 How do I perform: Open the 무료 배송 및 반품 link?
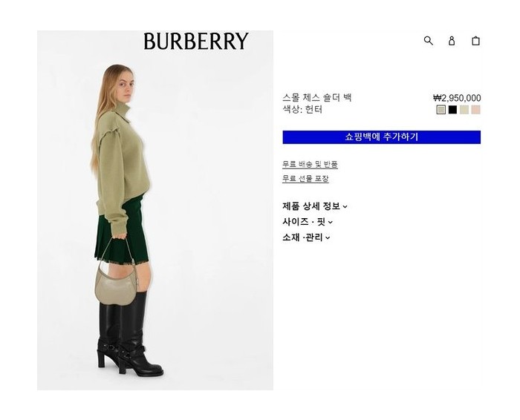[310, 164]
